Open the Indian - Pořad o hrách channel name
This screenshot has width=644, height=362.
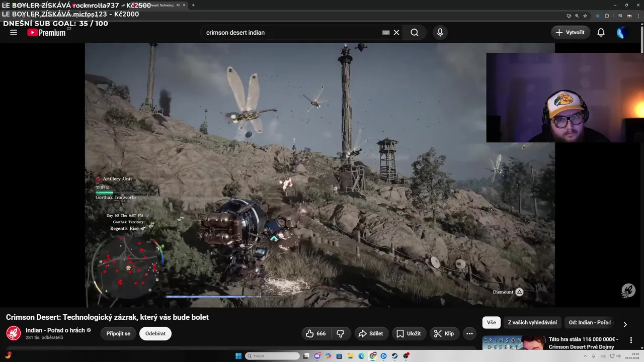point(55,330)
